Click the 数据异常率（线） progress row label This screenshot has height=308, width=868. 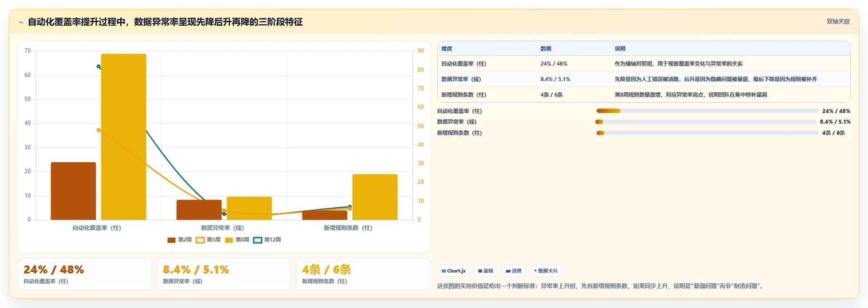(457, 122)
